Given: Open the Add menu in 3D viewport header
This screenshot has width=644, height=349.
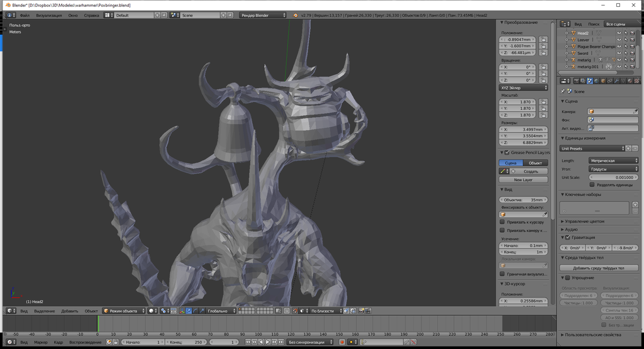Looking at the screenshot, I should (x=70, y=311).
